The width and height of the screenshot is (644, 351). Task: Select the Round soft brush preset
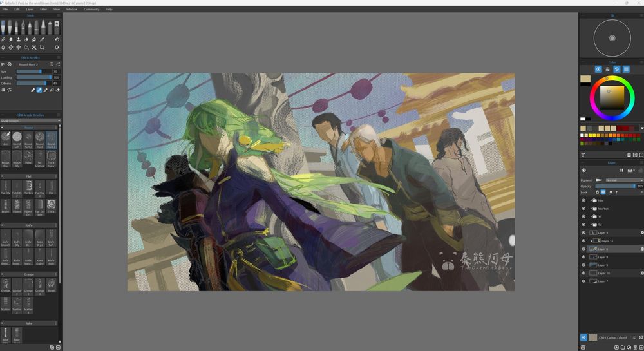click(17, 138)
